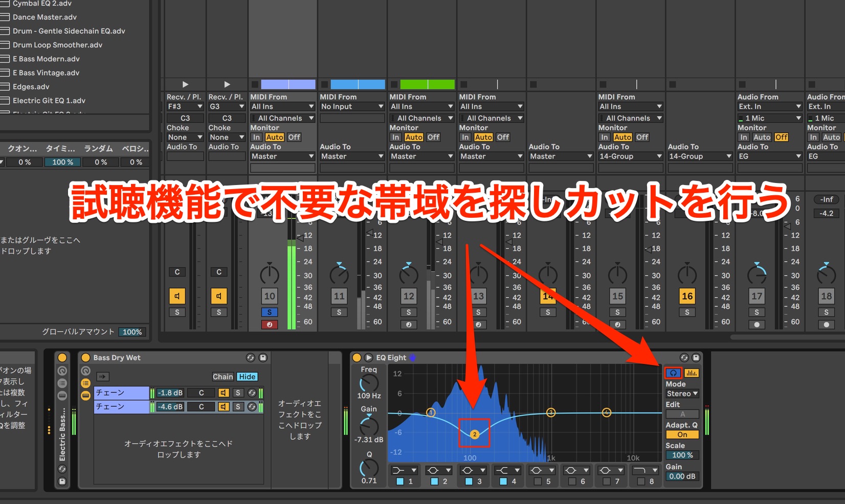
Task: Open filter type dropdown for band 4
Action: coord(507,470)
